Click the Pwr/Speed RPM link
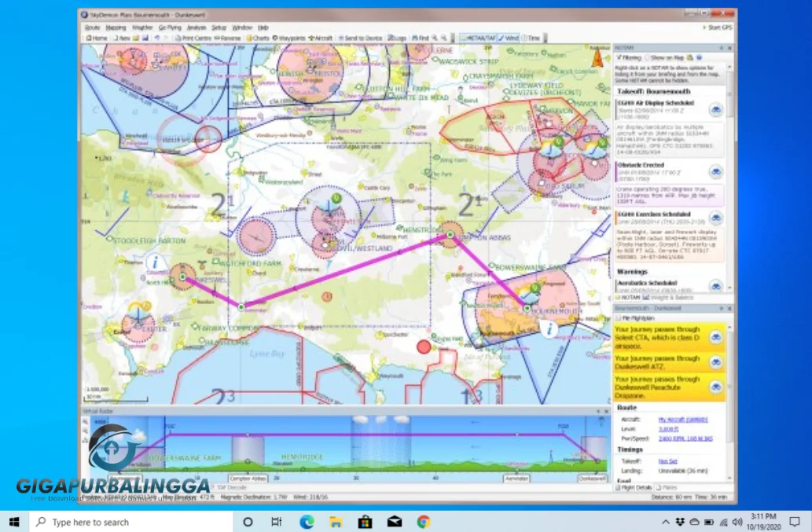812x532 pixels. 685,438
